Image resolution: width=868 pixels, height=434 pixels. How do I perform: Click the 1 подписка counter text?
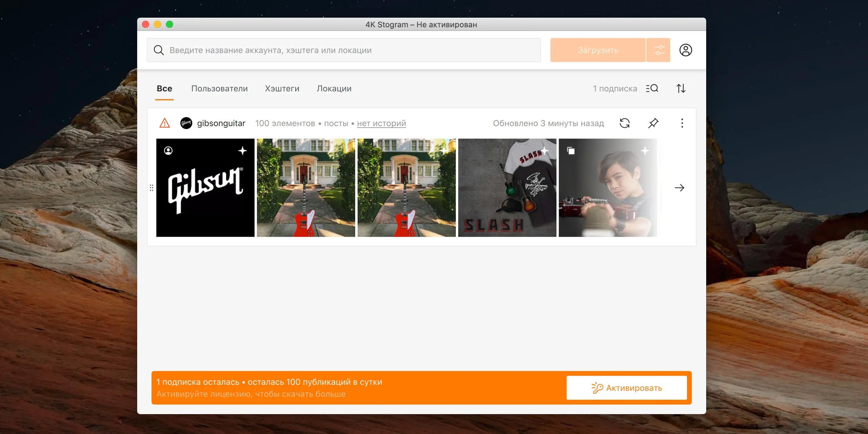615,89
